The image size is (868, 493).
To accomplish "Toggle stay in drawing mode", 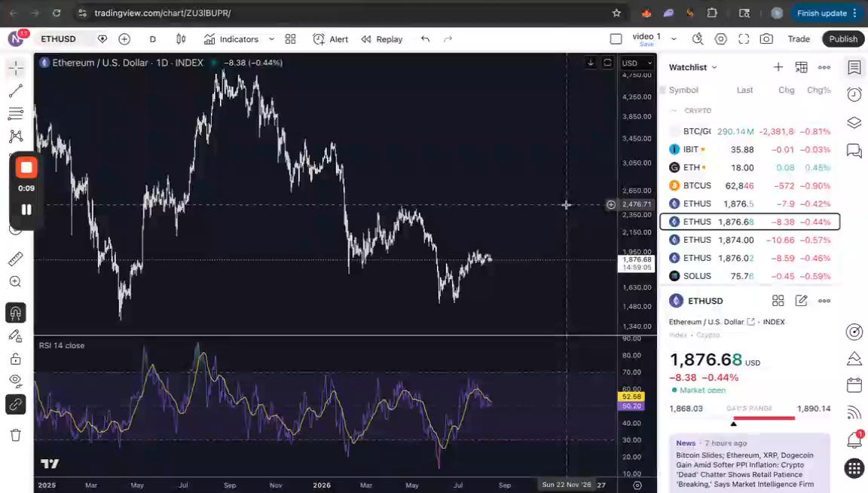I will point(16,336).
